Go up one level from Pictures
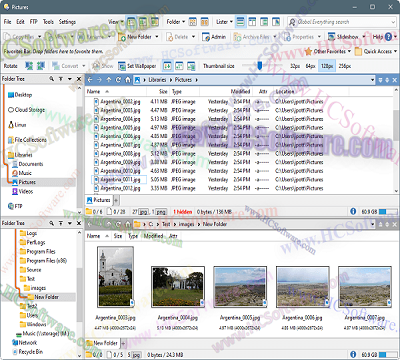 (109, 80)
